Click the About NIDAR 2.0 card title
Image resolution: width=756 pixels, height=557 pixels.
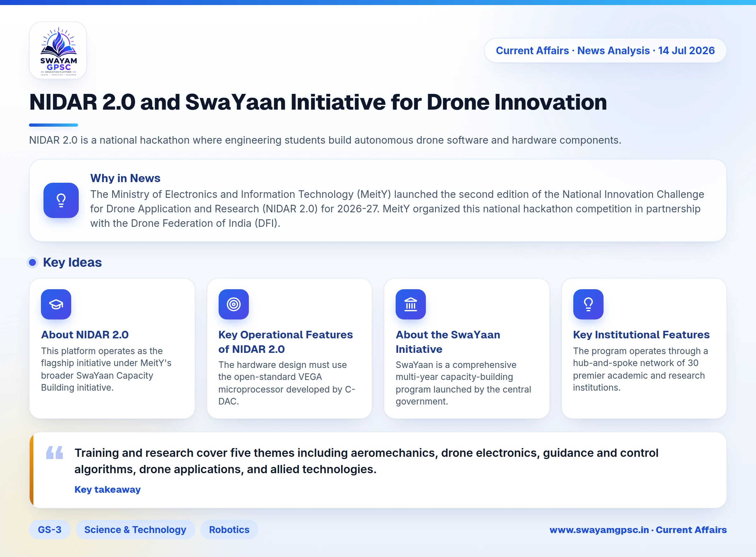(x=85, y=335)
